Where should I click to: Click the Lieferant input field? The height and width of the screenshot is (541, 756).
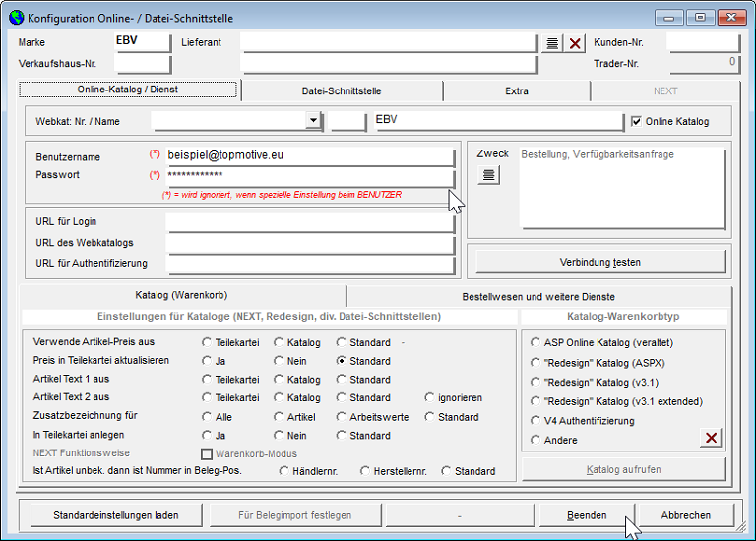(389, 42)
